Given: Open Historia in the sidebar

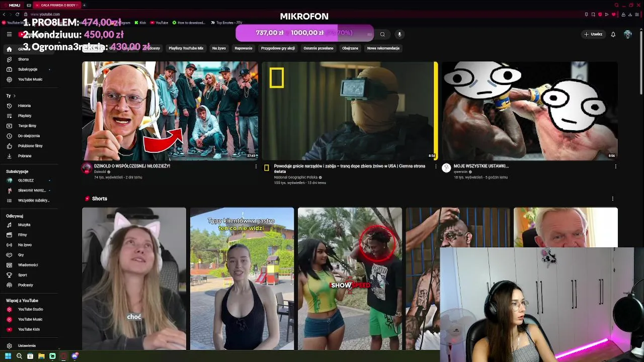Looking at the screenshot, I should 28,106.
